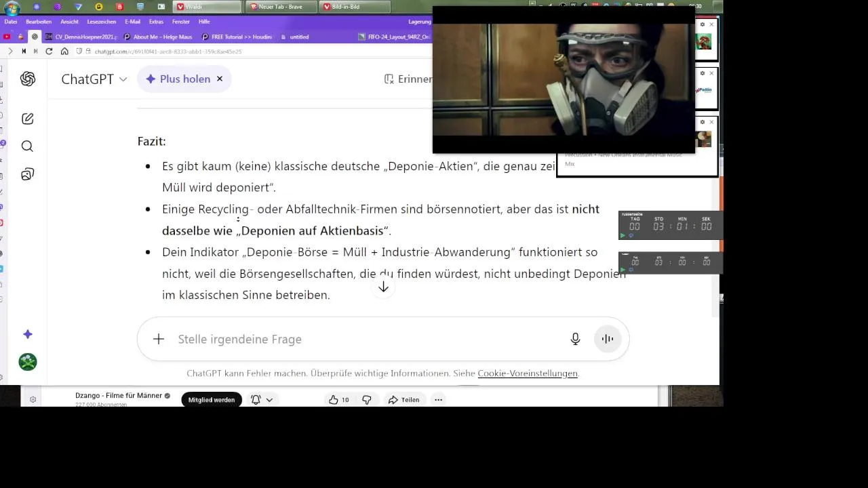Viewport: 868px width, 488px height.
Task: Open the pinned YouTube tab icon
Action: tap(7, 37)
